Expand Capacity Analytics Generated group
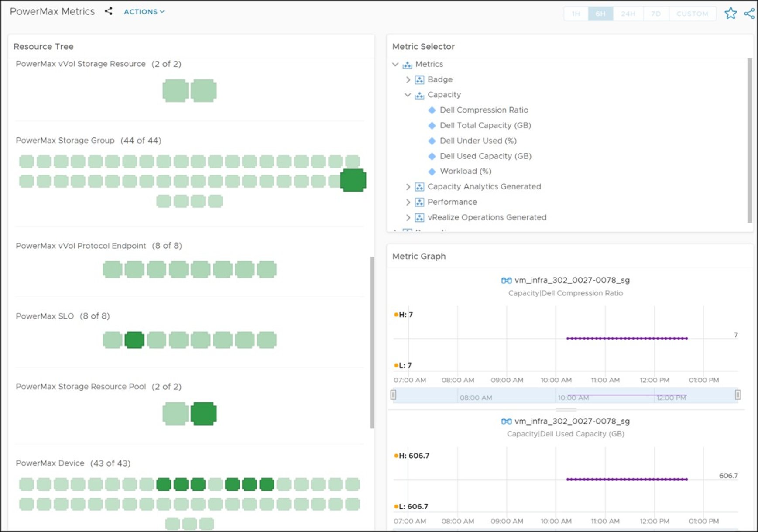The height and width of the screenshot is (532, 758). coord(408,187)
